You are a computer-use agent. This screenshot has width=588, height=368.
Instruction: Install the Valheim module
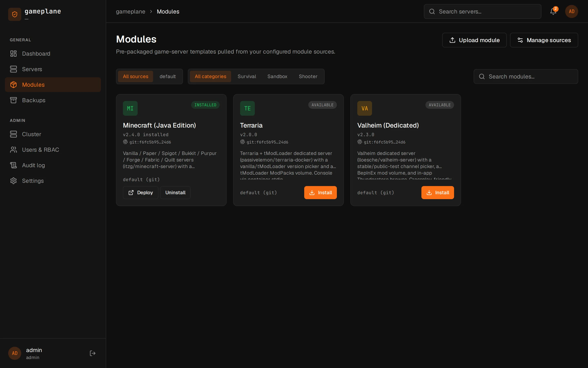[x=438, y=193]
